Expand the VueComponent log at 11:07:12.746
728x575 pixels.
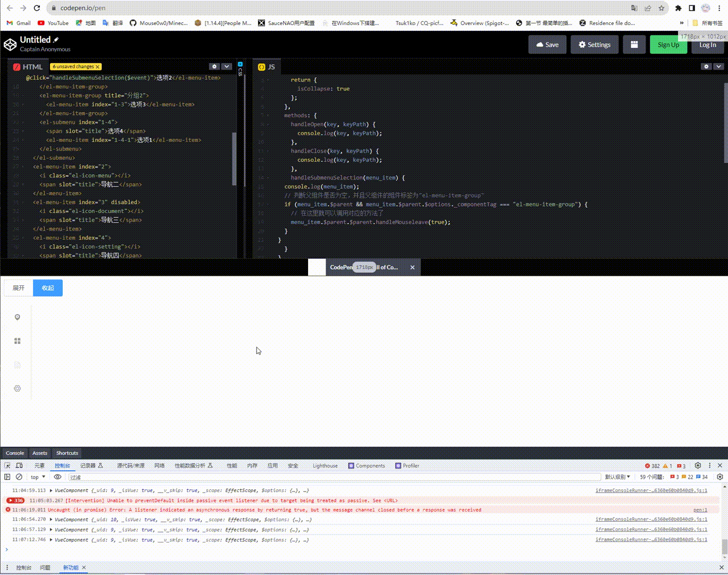[51, 540]
